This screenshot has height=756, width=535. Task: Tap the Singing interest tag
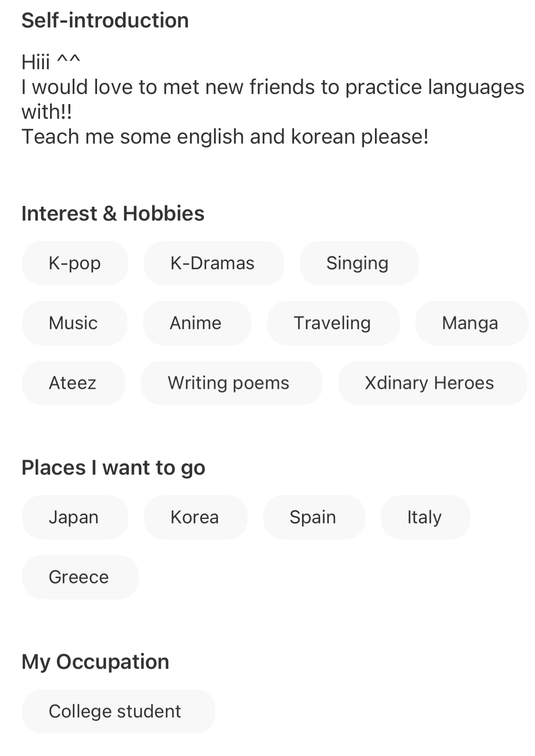[359, 263]
